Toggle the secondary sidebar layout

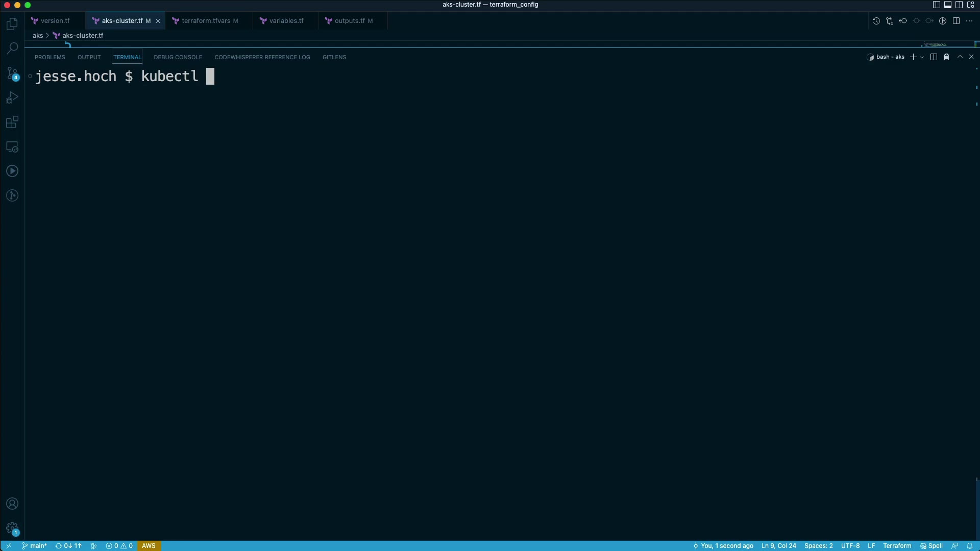pos(959,5)
